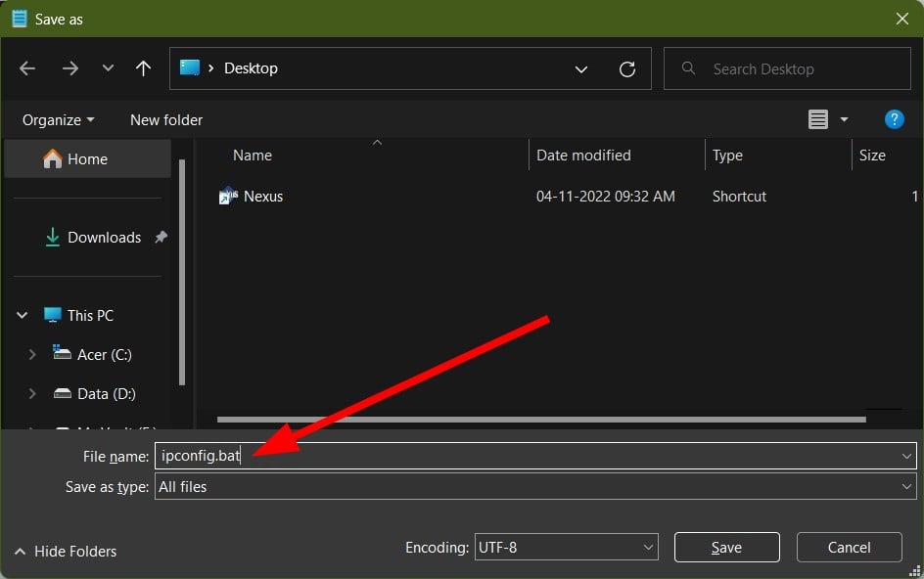Image resolution: width=924 pixels, height=579 pixels.
Task: Unpin Downloads using the pin icon
Action: 161,237
